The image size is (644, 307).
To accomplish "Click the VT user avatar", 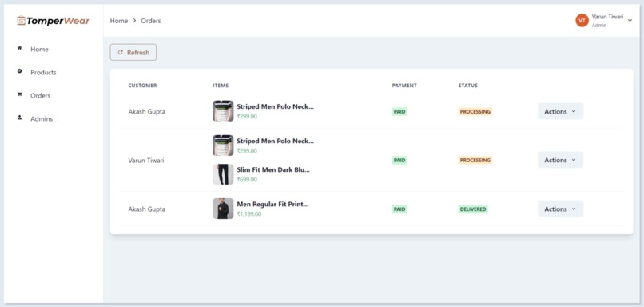I will point(582,21).
